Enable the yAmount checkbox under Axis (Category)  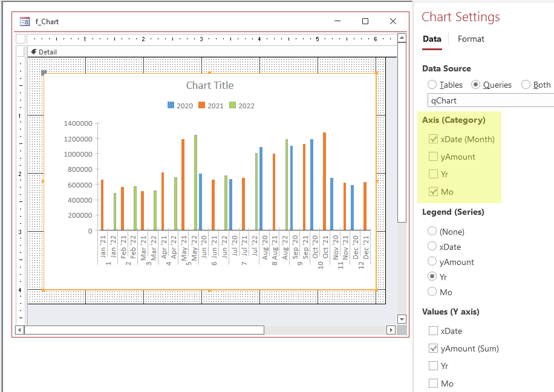pyautogui.click(x=433, y=157)
